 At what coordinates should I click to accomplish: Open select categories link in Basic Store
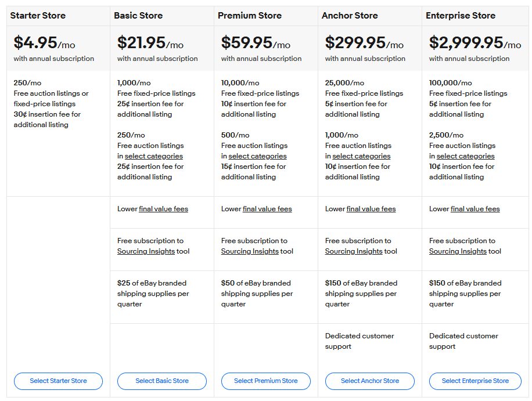(x=153, y=156)
